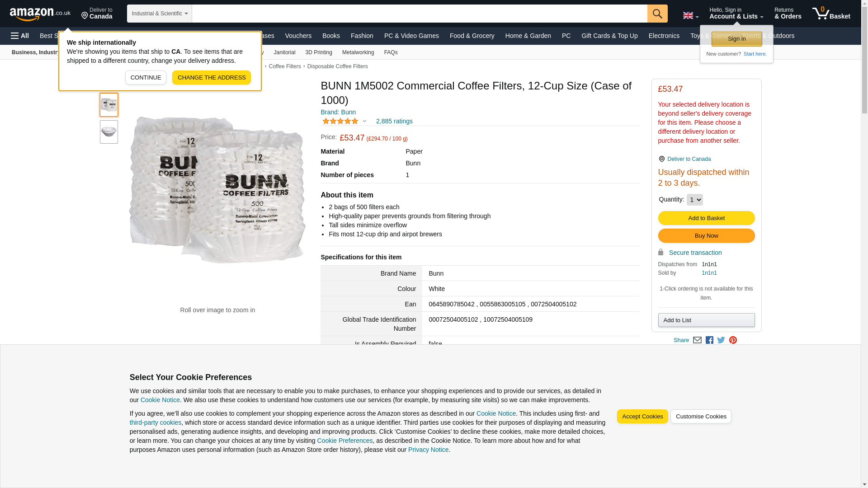868x488 pixels.
Task: Click into the search text field
Action: pyautogui.click(x=419, y=14)
